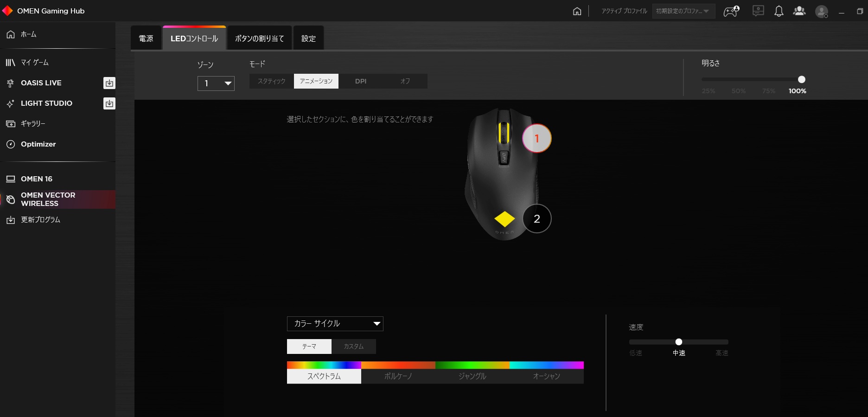
Task: Select the yellow scroll wheel LED on mouse
Action: point(504,133)
